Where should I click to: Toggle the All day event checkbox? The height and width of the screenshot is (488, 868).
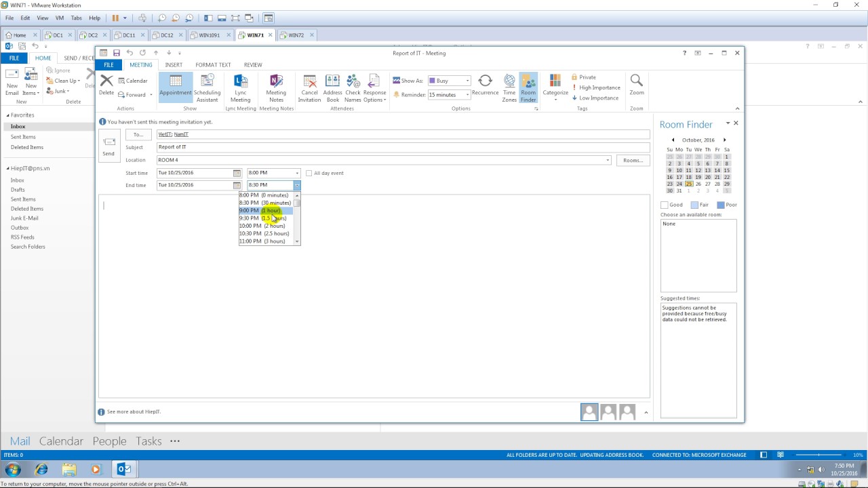[x=309, y=174]
